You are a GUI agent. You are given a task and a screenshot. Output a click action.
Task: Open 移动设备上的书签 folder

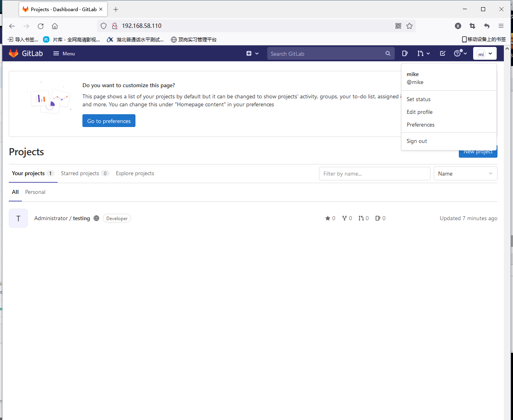point(484,39)
